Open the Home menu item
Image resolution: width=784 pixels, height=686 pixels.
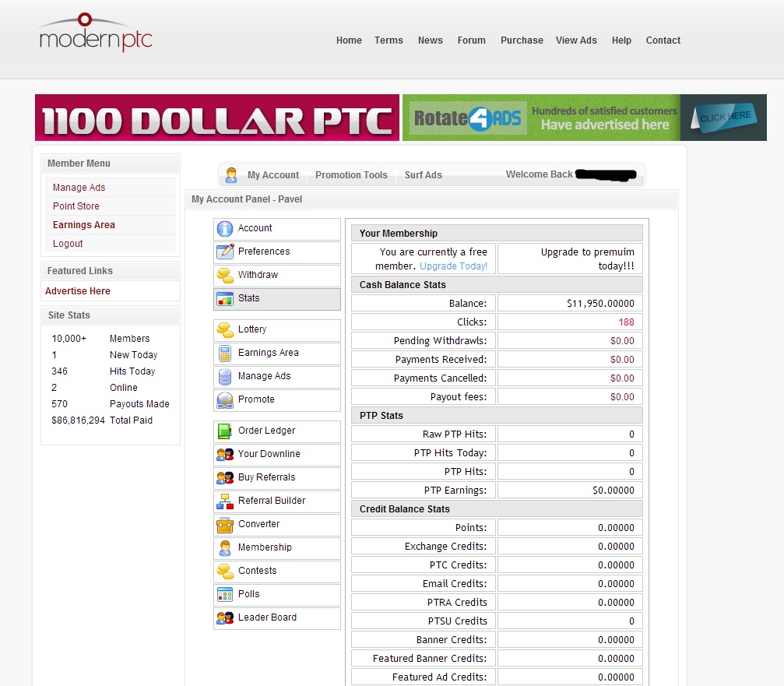coord(349,40)
